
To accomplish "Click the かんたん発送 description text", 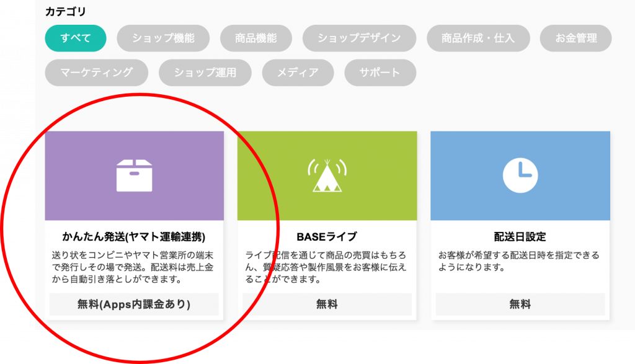I will click(x=133, y=267).
